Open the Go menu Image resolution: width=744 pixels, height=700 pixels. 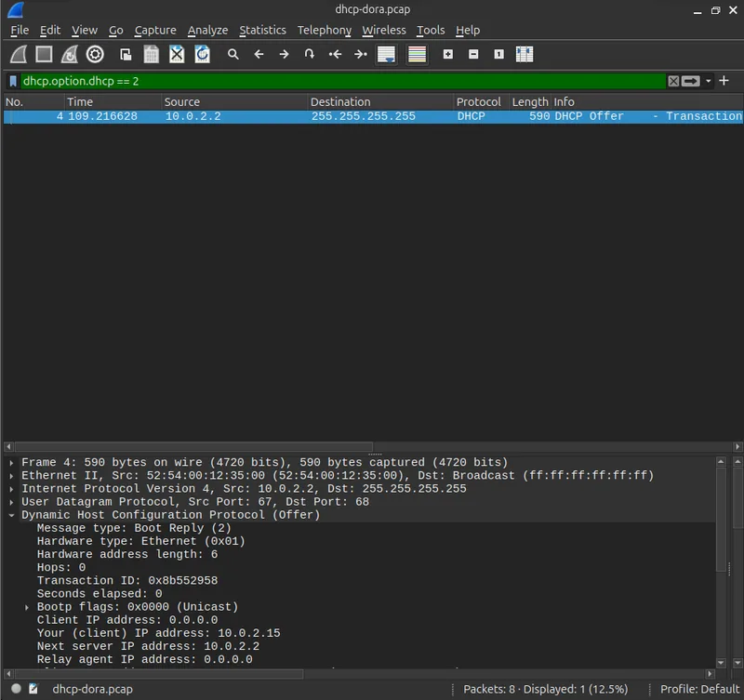115,31
